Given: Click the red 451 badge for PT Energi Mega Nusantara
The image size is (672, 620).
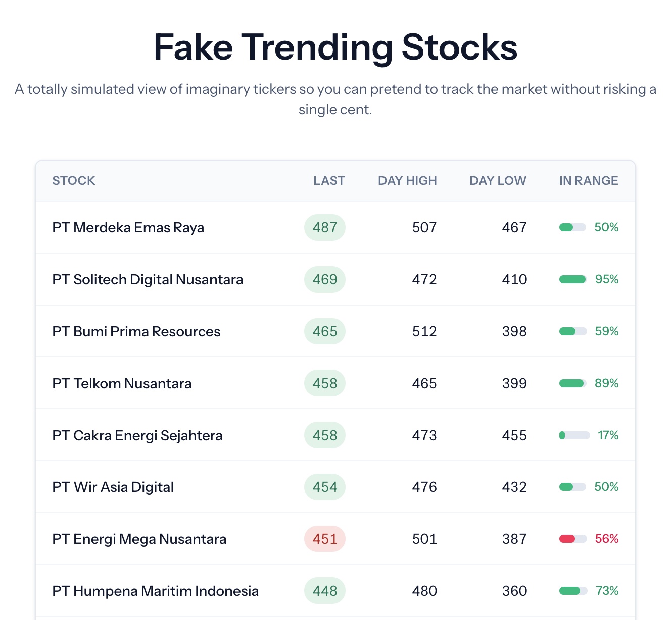Looking at the screenshot, I should click(x=324, y=539).
